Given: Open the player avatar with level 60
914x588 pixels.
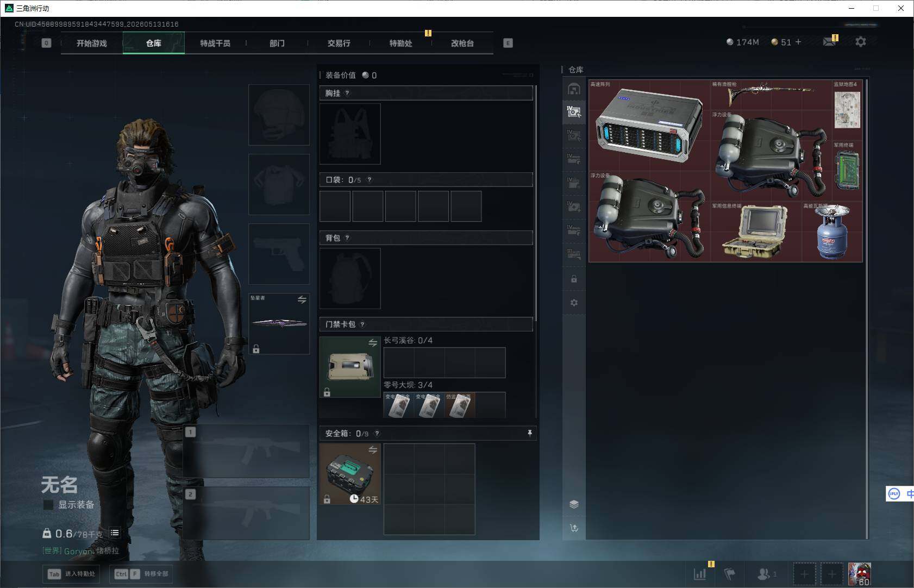Looking at the screenshot, I should (860, 574).
